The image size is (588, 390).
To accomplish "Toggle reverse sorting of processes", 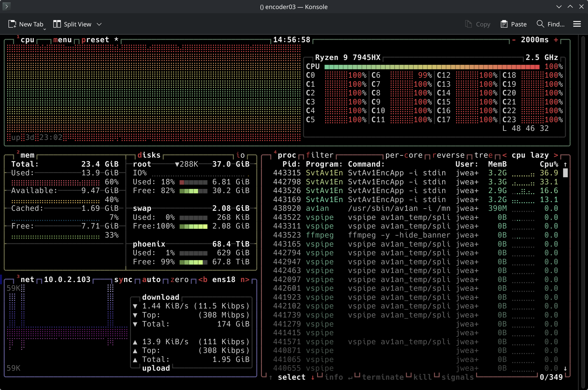I will [448, 155].
